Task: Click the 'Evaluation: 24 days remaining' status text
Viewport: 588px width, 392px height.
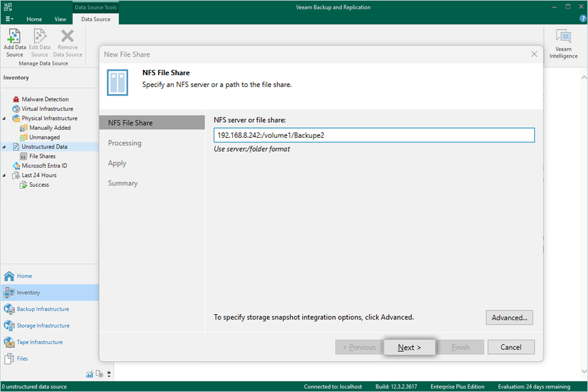Action: click(534, 387)
